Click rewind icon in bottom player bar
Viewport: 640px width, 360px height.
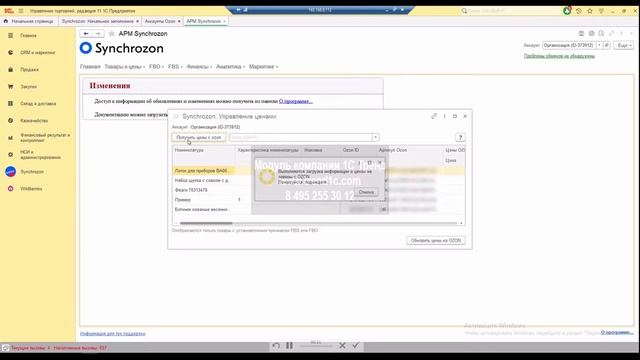pos(276,346)
